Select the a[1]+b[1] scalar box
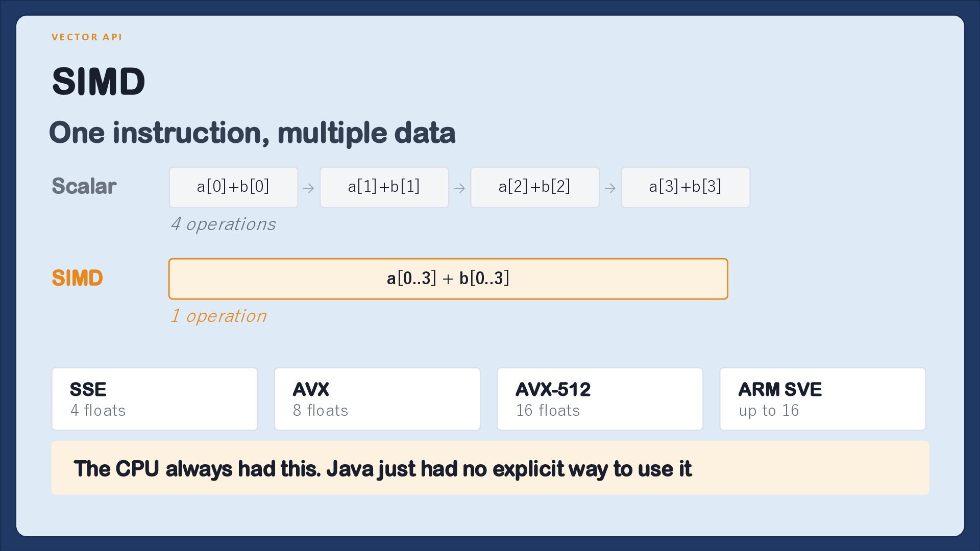This screenshot has width=980, height=551. (x=384, y=187)
